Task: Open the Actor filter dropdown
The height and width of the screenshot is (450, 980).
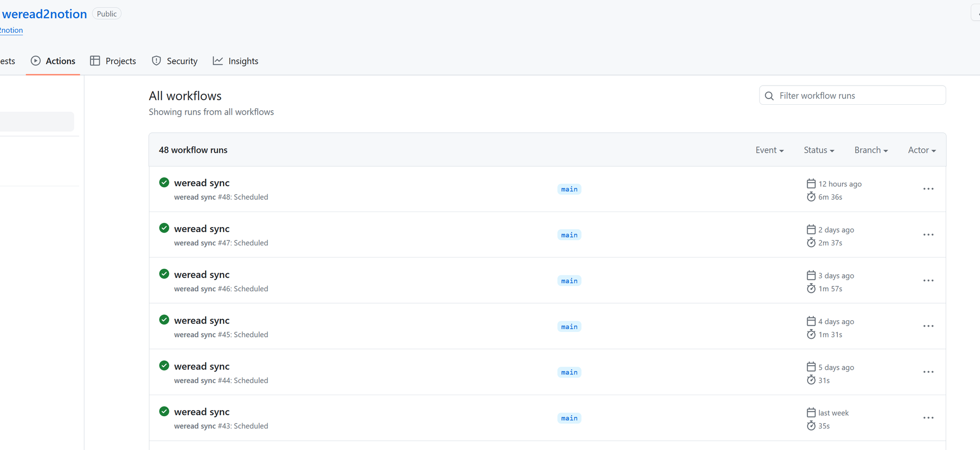Action: 922,150
